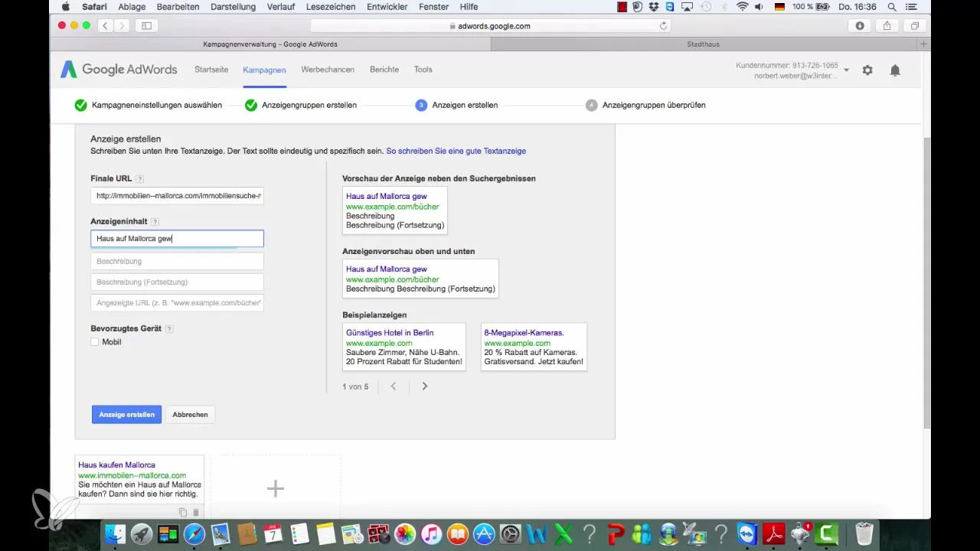The width and height of the screenshot is (980, 551).
Task: Open the Apple menu
Action: (65, 6)
